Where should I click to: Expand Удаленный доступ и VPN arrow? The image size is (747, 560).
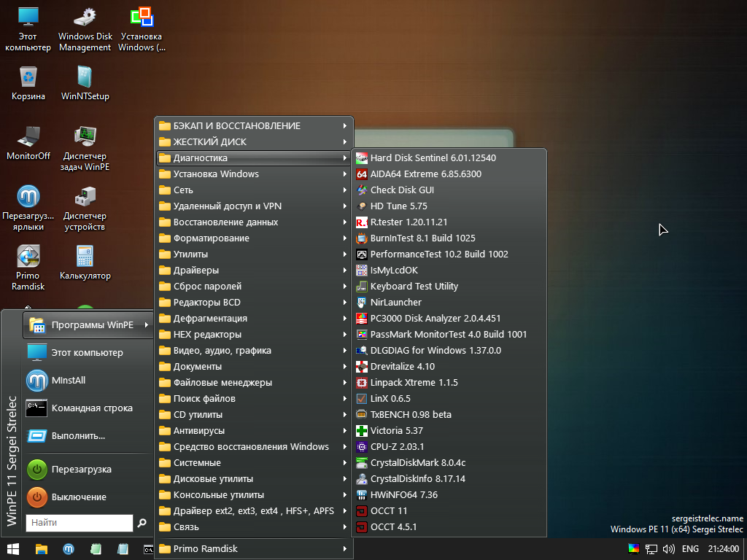click(344, 206)
